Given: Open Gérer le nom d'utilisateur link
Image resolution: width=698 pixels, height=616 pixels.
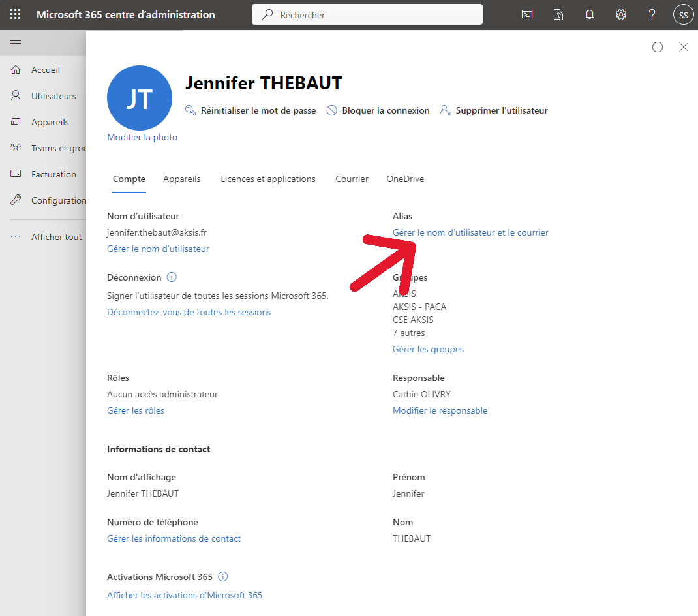Looking at the screenshot, I should point(158,249).
